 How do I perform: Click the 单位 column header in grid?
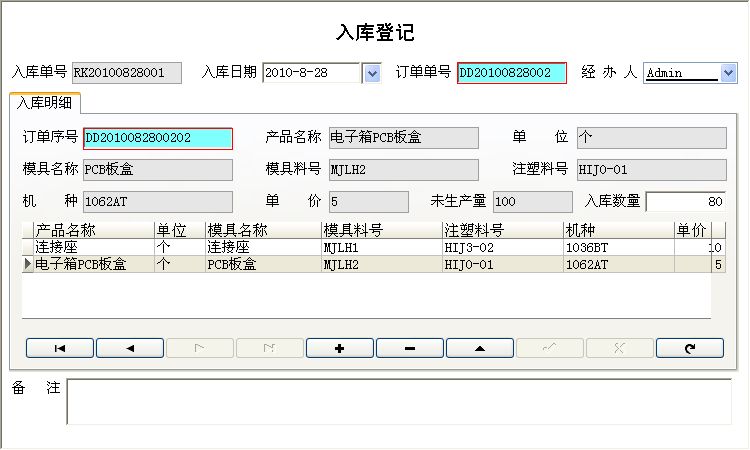click(x=180, y=230)
